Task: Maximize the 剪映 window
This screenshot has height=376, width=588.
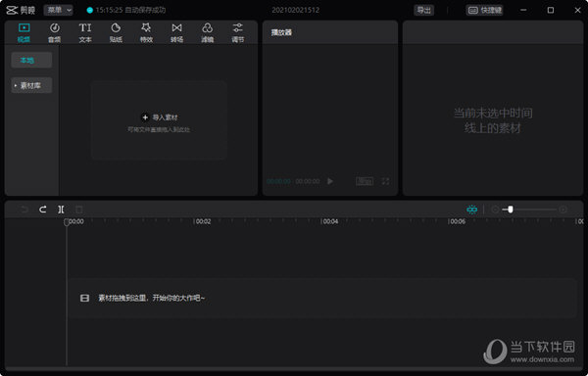Action: [x=551, y=10]
